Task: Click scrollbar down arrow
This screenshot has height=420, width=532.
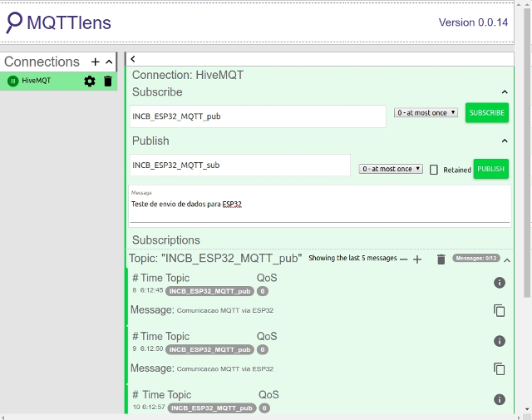Action: [x=527, y=409]
